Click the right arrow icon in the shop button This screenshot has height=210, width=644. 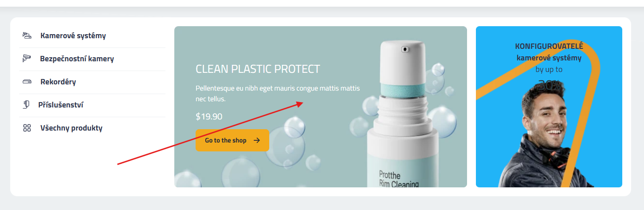pos(257,140)
